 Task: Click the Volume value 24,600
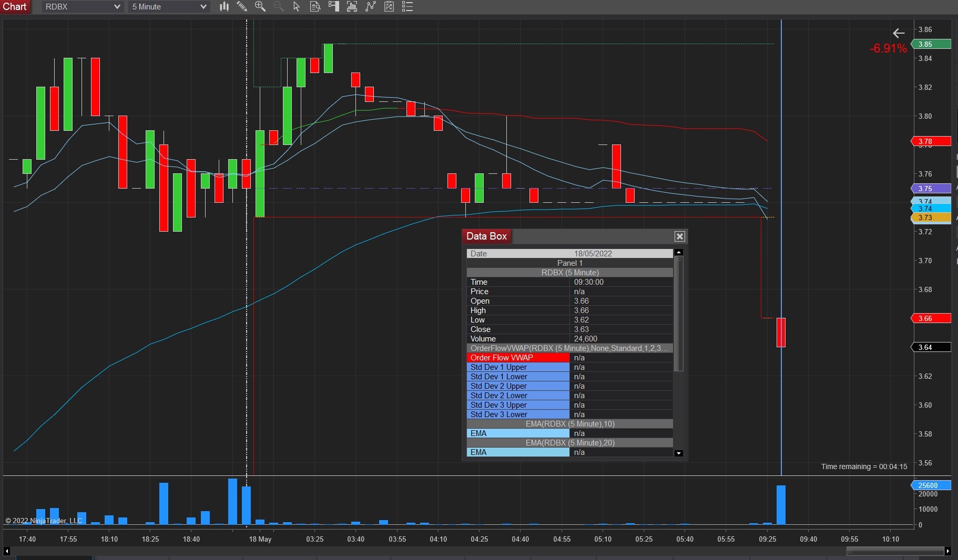[586, 339]
